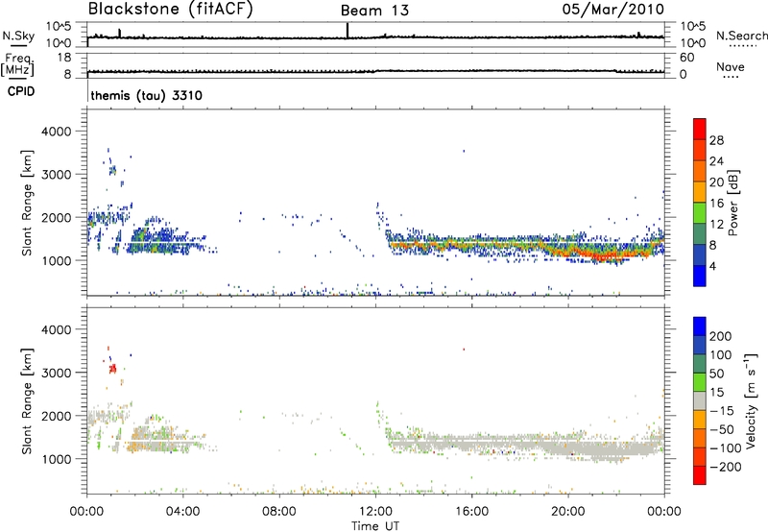Click the tall noise spike near 11:00
768x532 pixels.
coord(348,31)
